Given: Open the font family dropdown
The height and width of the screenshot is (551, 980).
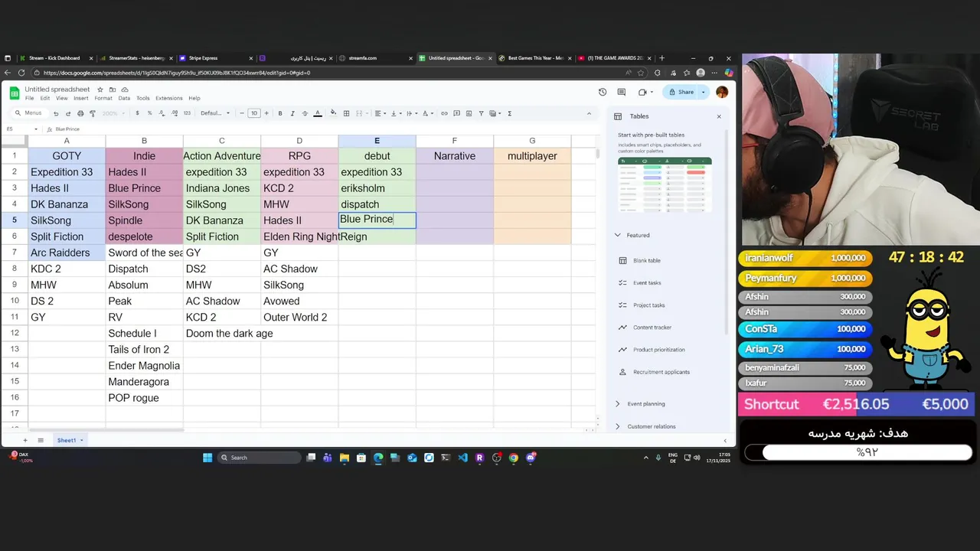Looking at the screenshot, I should pos(215,113).
